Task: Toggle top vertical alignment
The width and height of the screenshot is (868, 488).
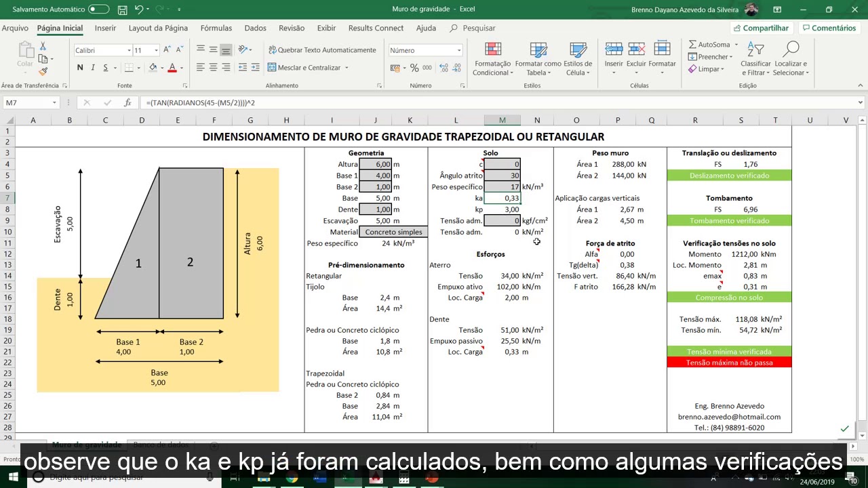Action: click(x=201, y=49)
